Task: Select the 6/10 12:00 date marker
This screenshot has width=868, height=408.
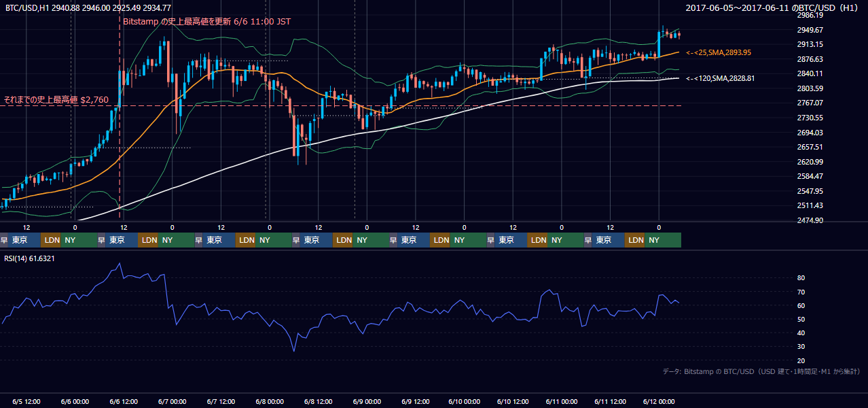Action: [513, 401]
